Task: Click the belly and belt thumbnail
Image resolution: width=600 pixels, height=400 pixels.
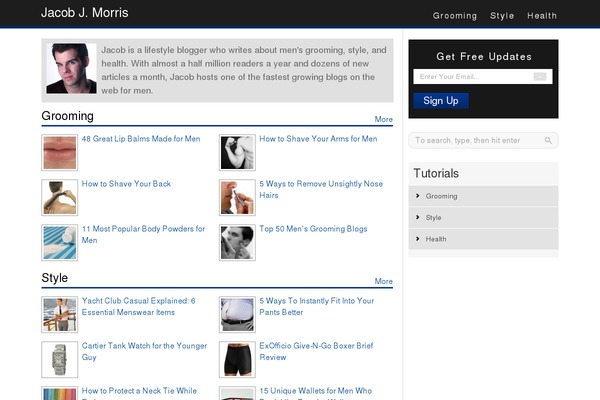Action: 237,315
